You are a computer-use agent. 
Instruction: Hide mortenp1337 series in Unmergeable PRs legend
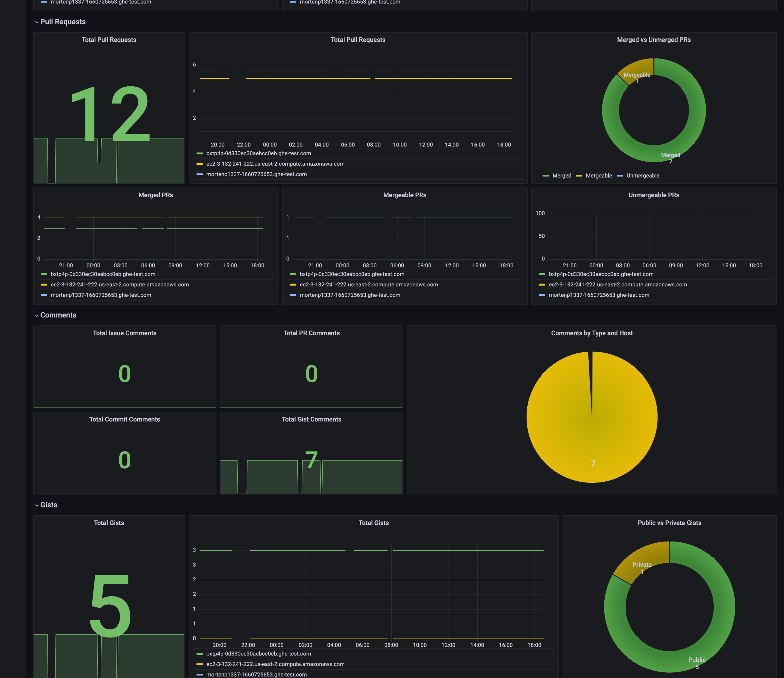(598, 295)
